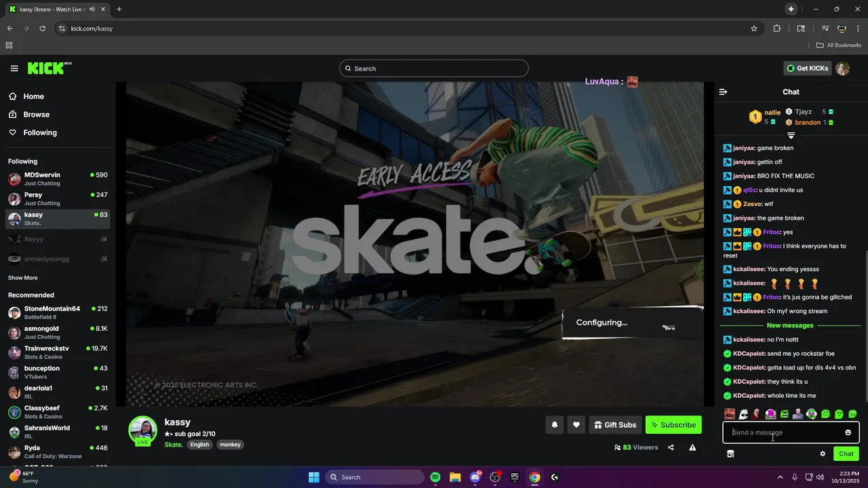Open a new browser tab
The width and height of the screenshot is (868, 488).
(x=119, y=9)
